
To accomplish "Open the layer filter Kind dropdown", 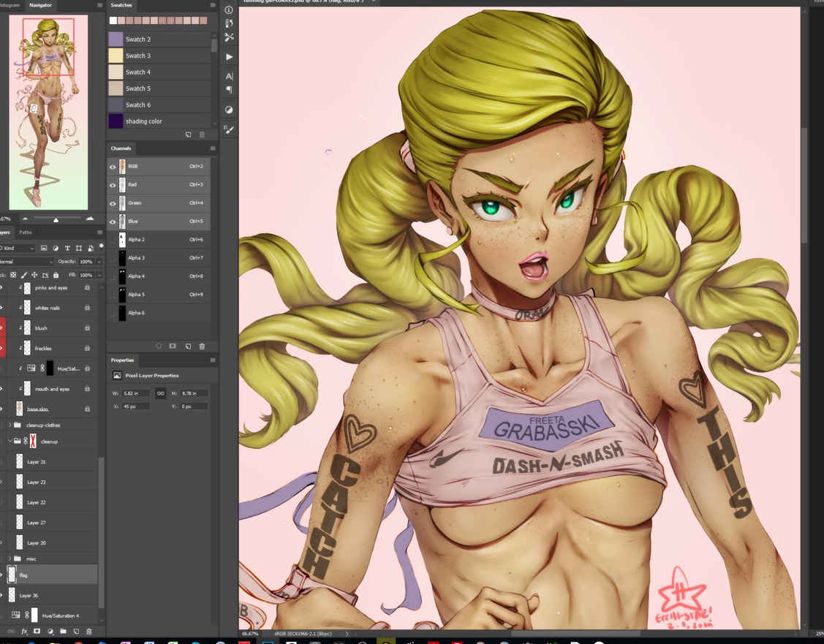I will point(16,248).
